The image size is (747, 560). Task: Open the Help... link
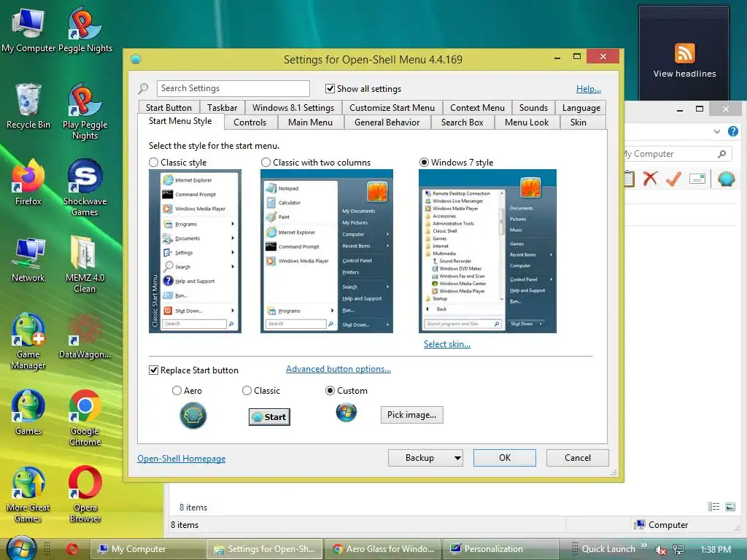(589, 88)
